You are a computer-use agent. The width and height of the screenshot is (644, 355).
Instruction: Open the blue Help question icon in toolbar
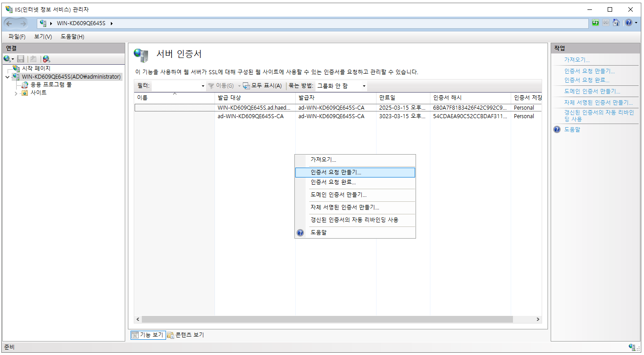[x=628, y=23]
